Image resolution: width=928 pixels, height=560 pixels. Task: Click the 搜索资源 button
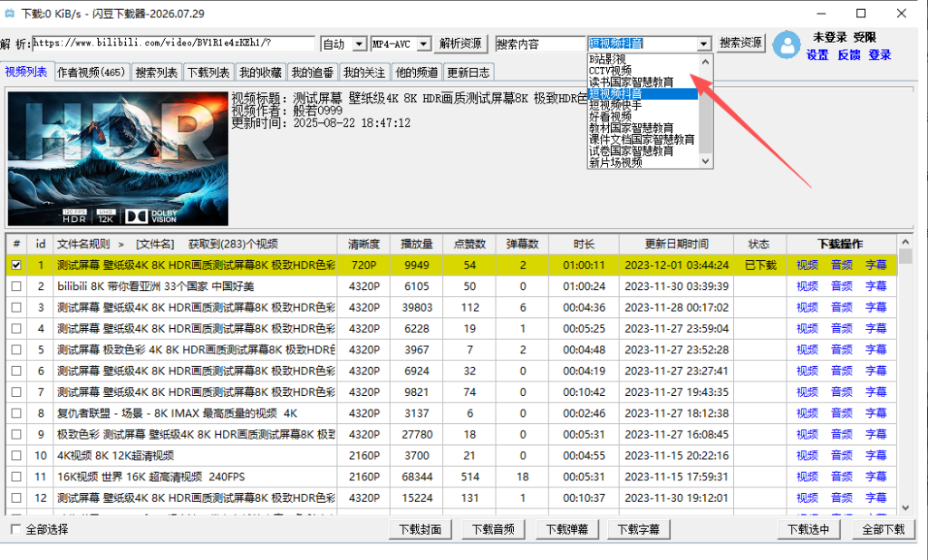(740, 43)
